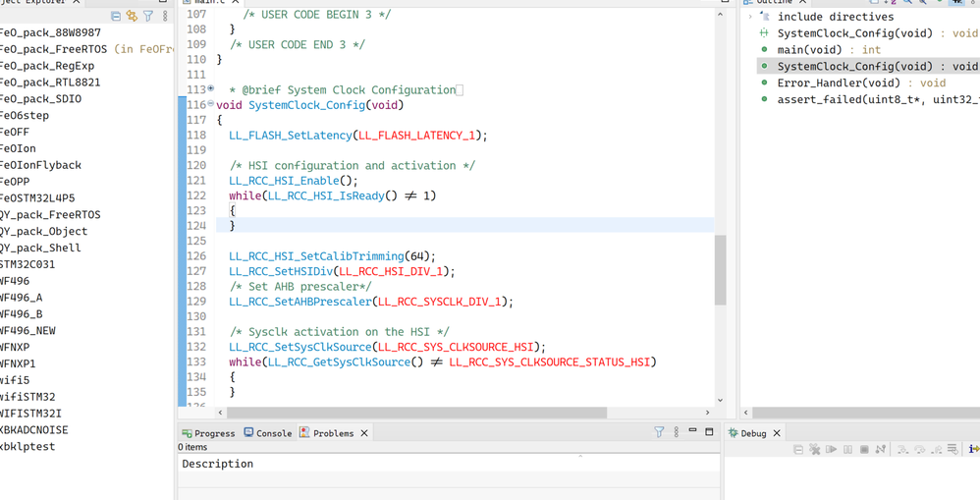Viewport: 980px width, 500px height.
Task: Select WF496_NEW project
Action: 28,331
